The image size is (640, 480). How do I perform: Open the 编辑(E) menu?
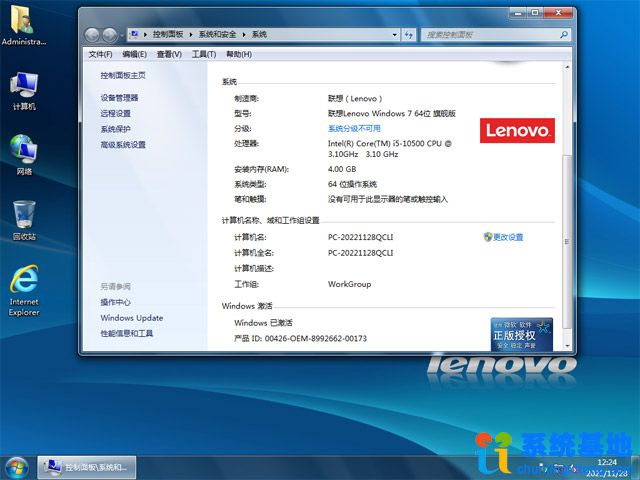click(134, 54)
